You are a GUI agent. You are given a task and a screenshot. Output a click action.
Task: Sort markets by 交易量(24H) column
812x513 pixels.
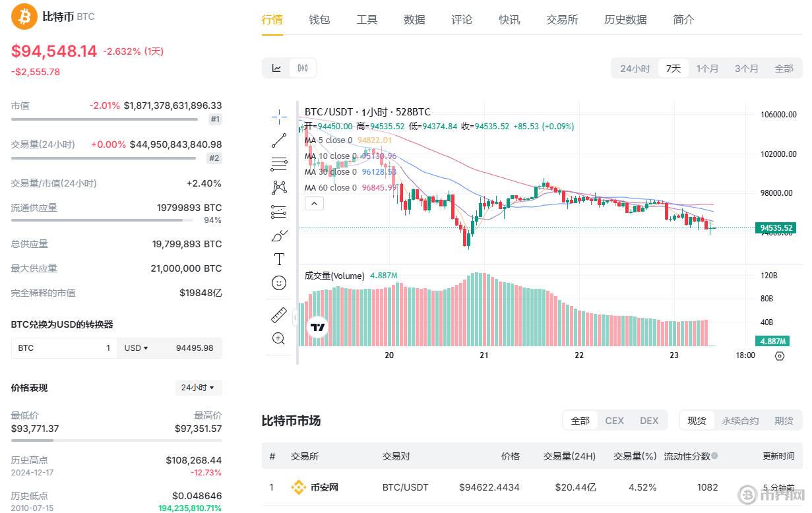569,456
